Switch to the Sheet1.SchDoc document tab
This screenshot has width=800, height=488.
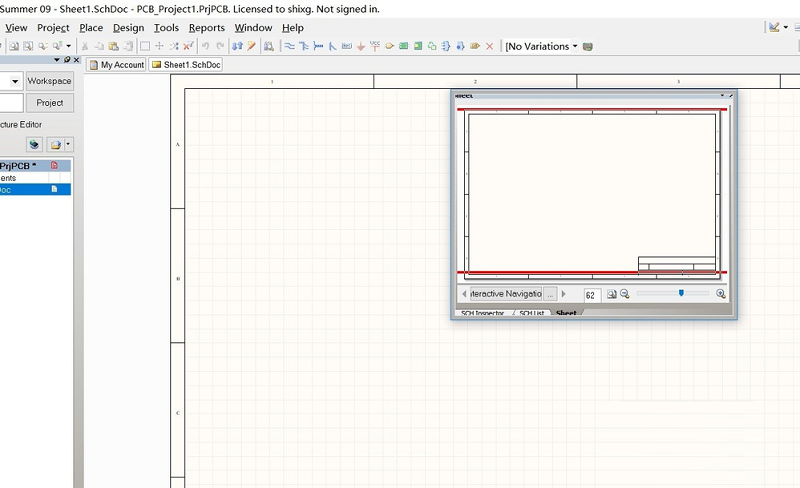186,65
